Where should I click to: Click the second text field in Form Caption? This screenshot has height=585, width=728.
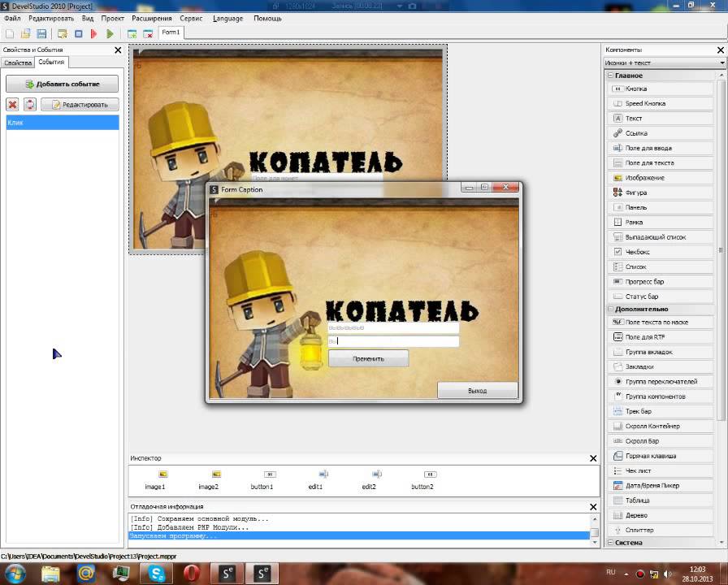[393, 341]
